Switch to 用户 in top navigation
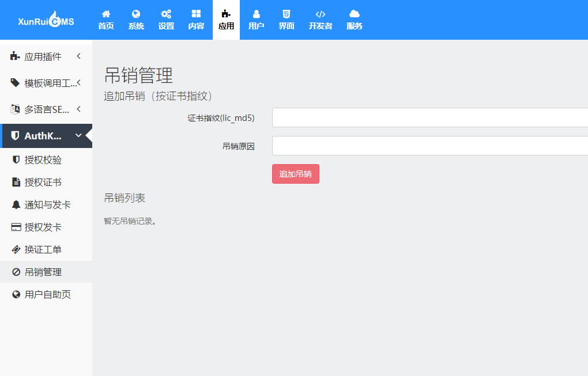 [x=257, y=26]
